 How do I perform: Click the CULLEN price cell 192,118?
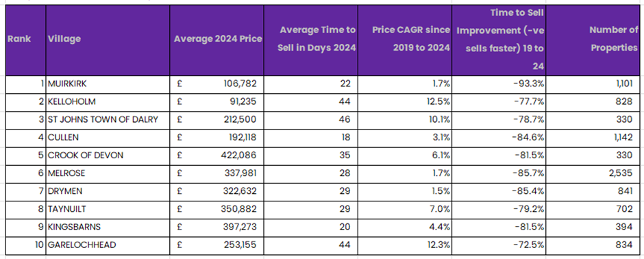point(216,138)
